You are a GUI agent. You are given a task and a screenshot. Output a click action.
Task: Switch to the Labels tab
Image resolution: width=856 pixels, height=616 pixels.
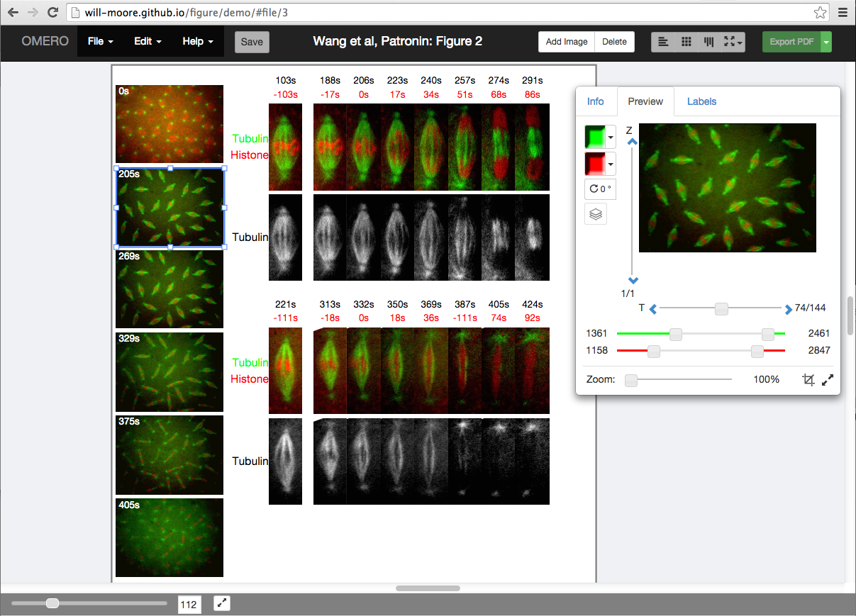701,101
